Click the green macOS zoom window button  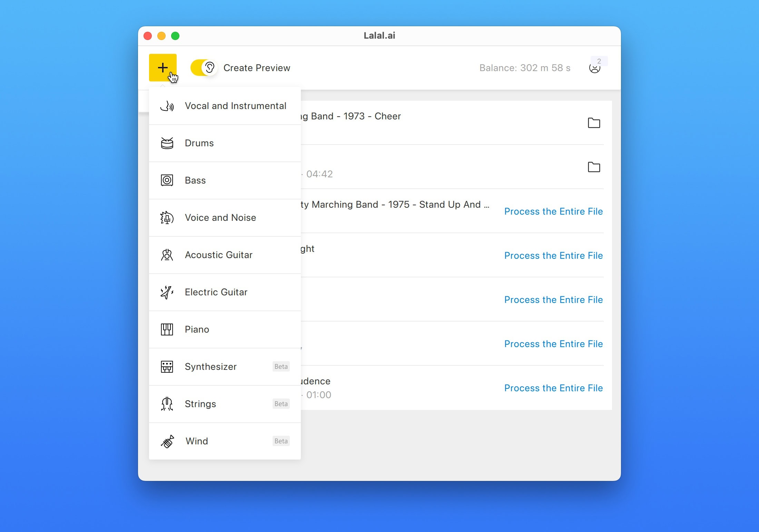175,36
